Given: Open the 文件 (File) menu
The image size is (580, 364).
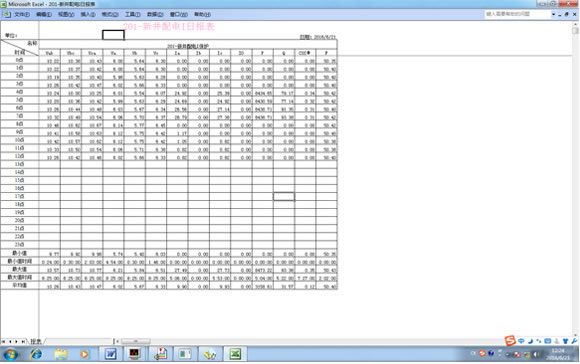Looking at the screenshot, I should pyautogui.click(x=22, y=14).
